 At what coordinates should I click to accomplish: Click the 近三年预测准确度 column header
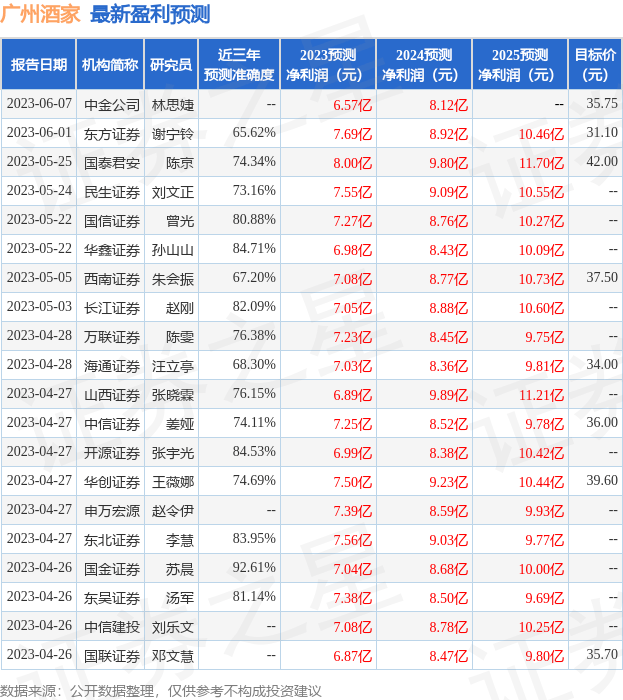pos(238,65)
